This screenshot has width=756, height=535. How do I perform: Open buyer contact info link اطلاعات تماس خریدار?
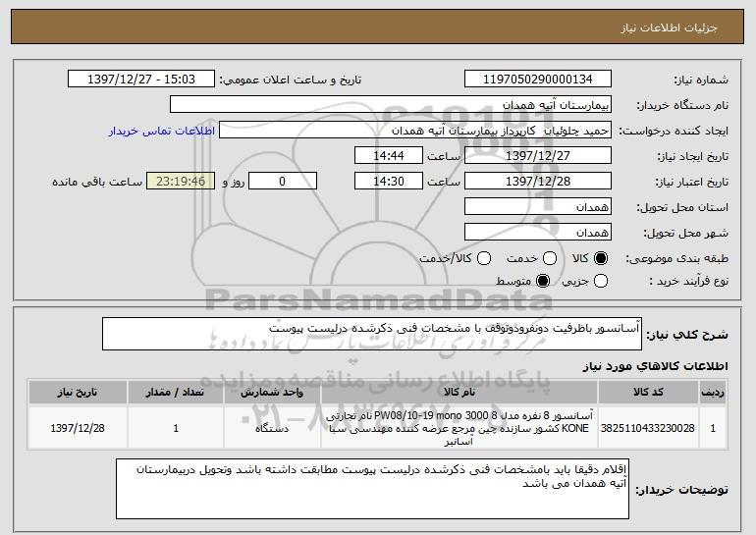(162, 132)
